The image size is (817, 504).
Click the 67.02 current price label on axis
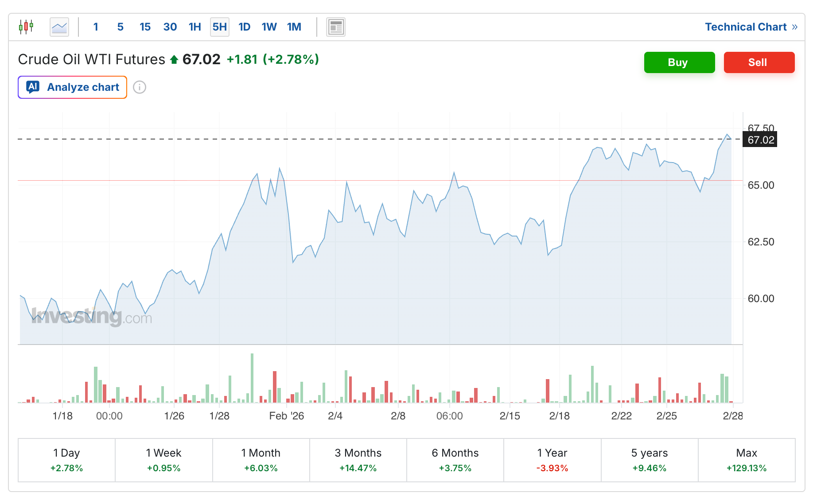coord(760,140)
